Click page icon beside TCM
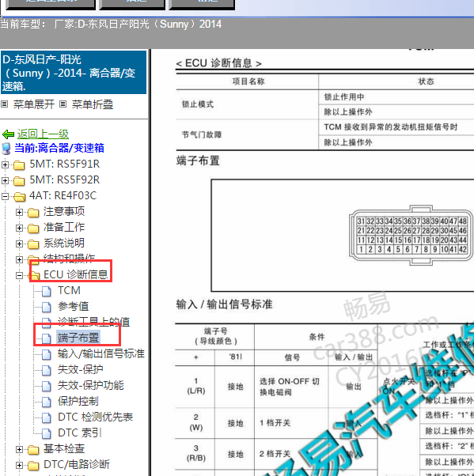Viewport: 474px width, 476px height. pyautogui.click(x=47, y=291)
